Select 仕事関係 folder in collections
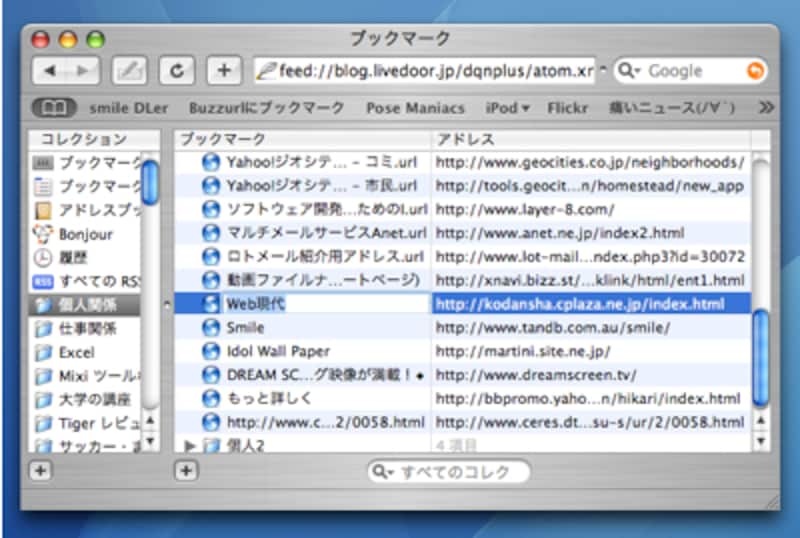Screen dimensions: 800x538 (85, 328)
